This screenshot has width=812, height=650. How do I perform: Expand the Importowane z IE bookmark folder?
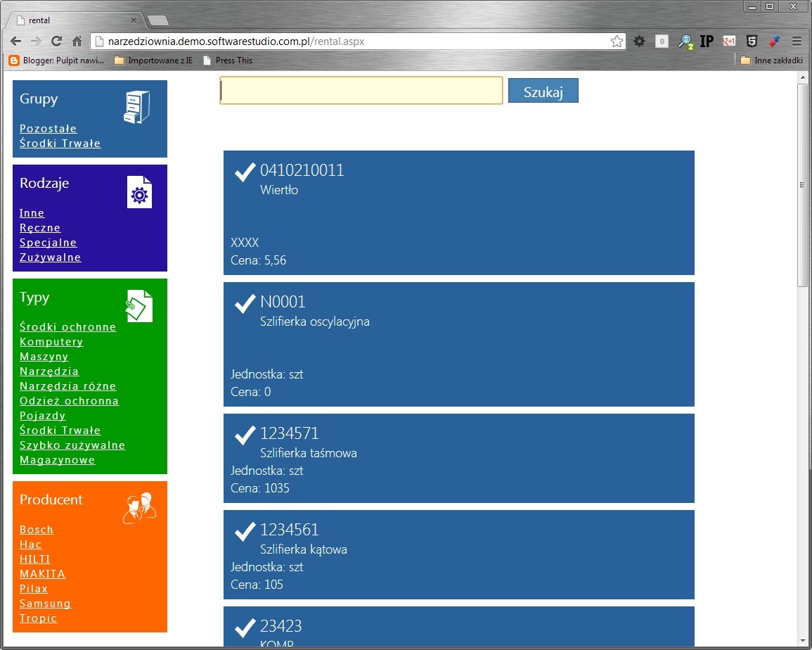(153, 60)
